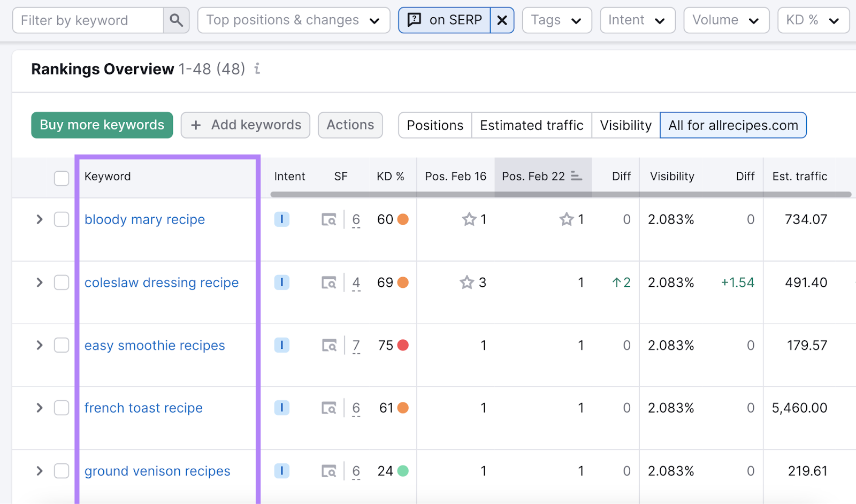Click the Buy more keywords button

pos(102,125)
